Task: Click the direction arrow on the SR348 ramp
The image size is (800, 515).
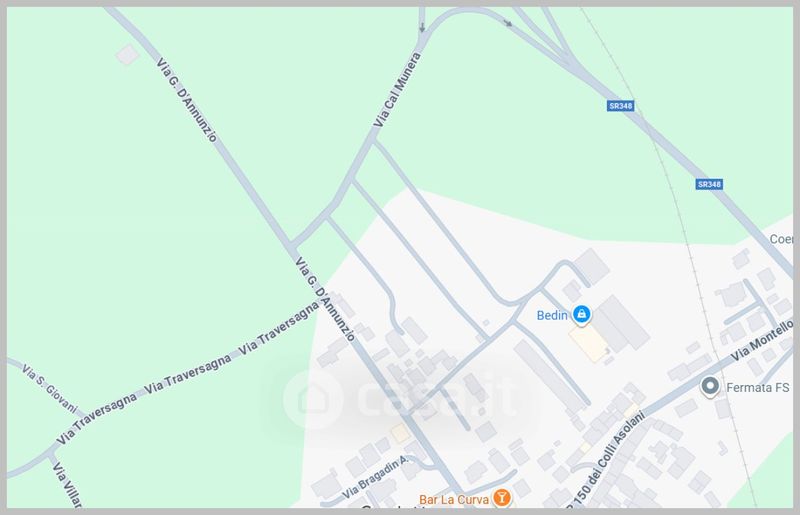Action: pyautogui.click(x=508, y=23)
